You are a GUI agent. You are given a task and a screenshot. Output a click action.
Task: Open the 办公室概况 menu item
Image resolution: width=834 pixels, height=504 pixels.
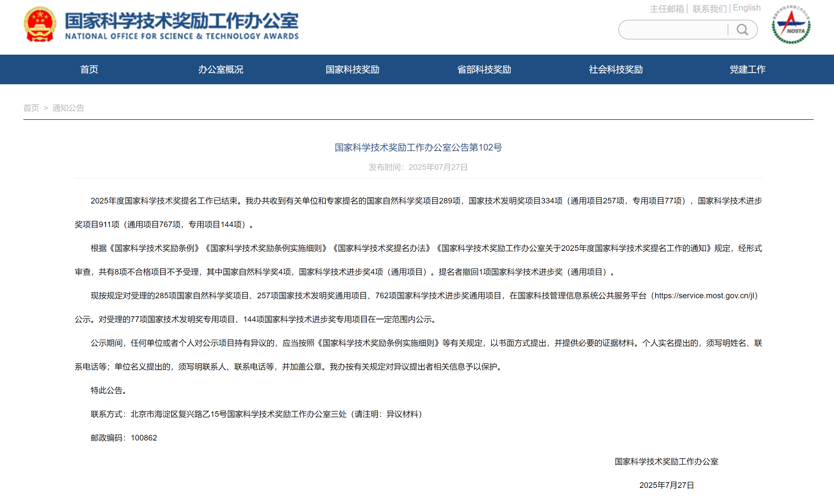(221, 69)
